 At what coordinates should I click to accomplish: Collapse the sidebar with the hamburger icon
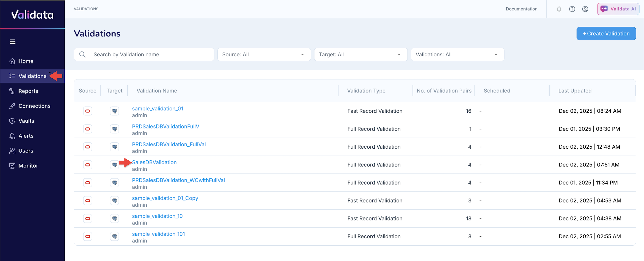click(x=13, y=42)
